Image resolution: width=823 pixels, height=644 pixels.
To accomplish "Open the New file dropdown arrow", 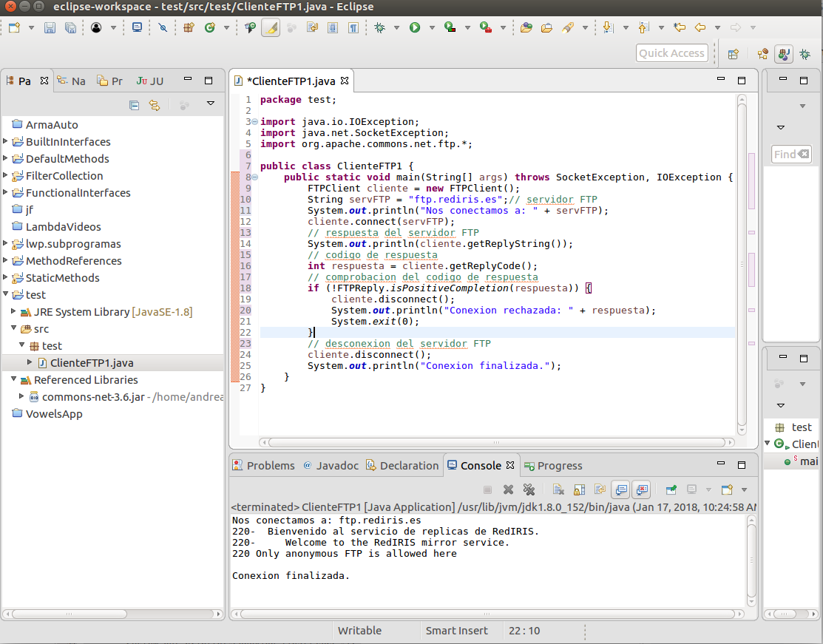I will pyautogui.click(x=31, y=27).
